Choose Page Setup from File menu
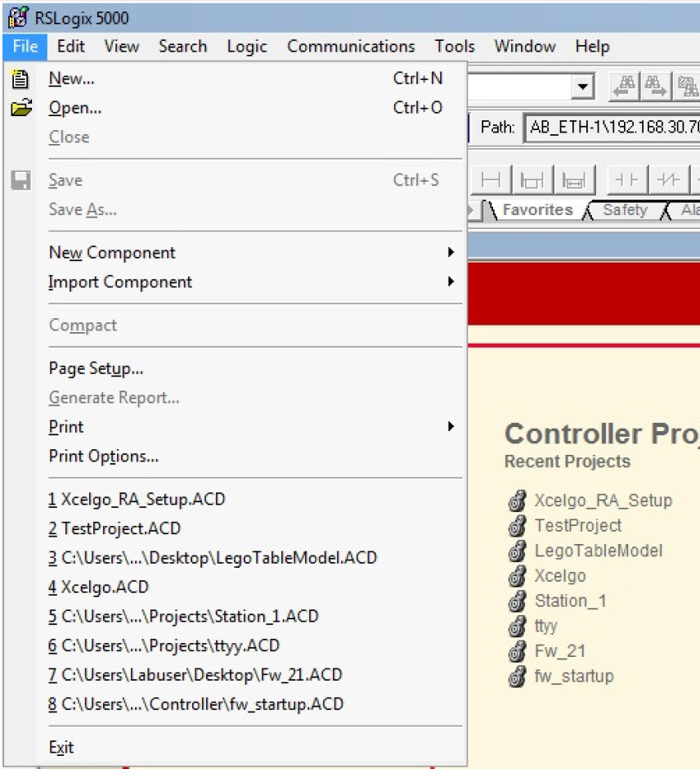 click(96, 369)
